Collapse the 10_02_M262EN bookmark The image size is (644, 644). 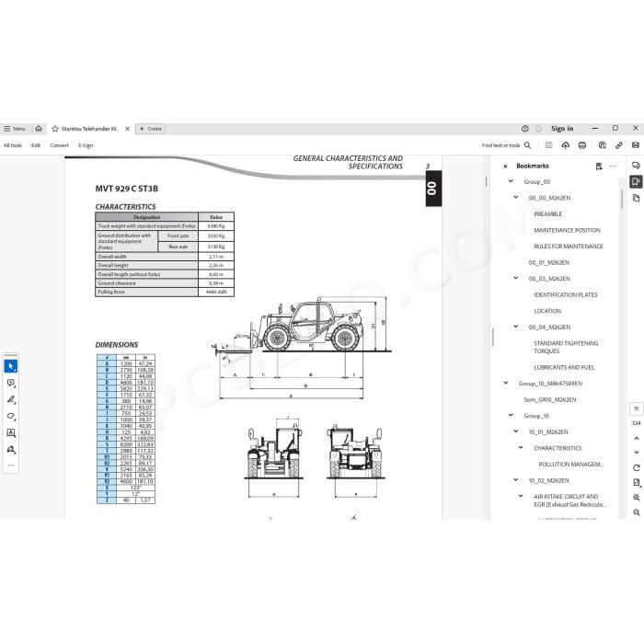(516, 479)
